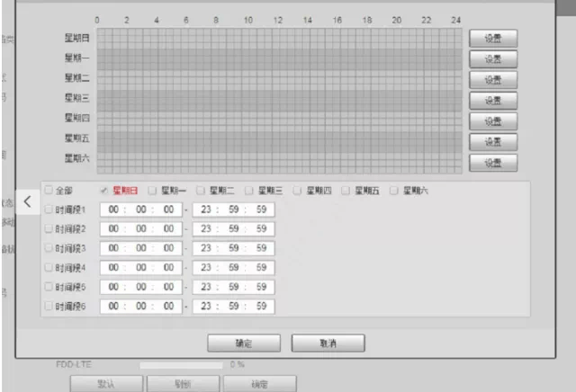576x392 pixels.
Task: Enable the 时间段1 checkbox
Action: 49,209
